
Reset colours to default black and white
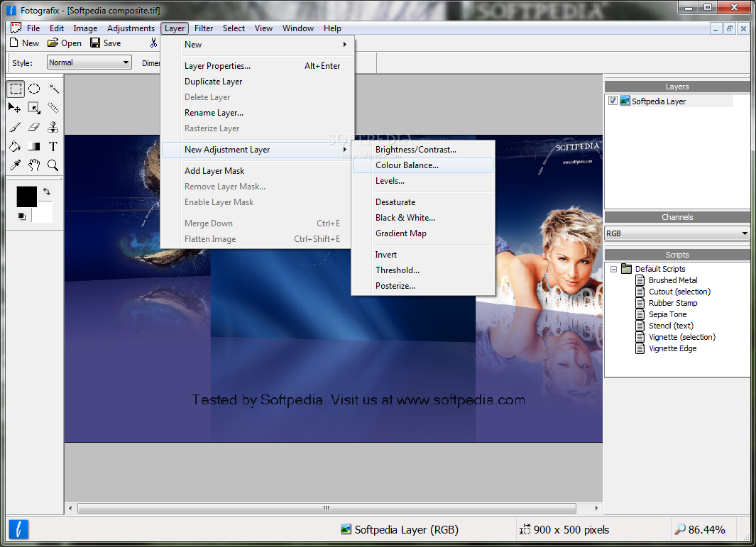[22, 216]
